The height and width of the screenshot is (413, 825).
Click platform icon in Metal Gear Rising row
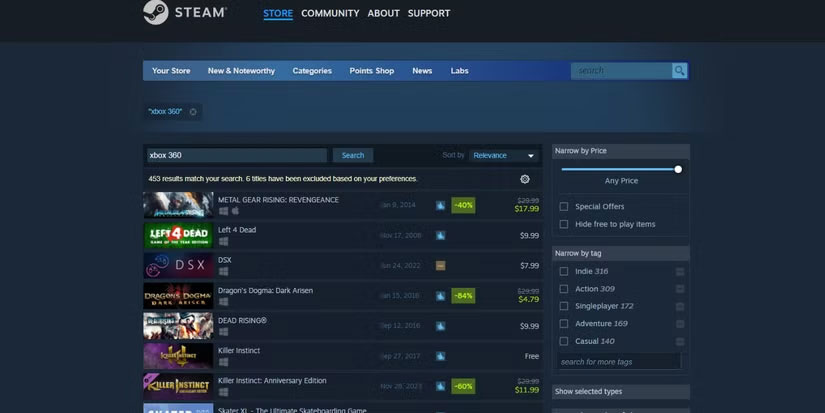pos(223,211)
